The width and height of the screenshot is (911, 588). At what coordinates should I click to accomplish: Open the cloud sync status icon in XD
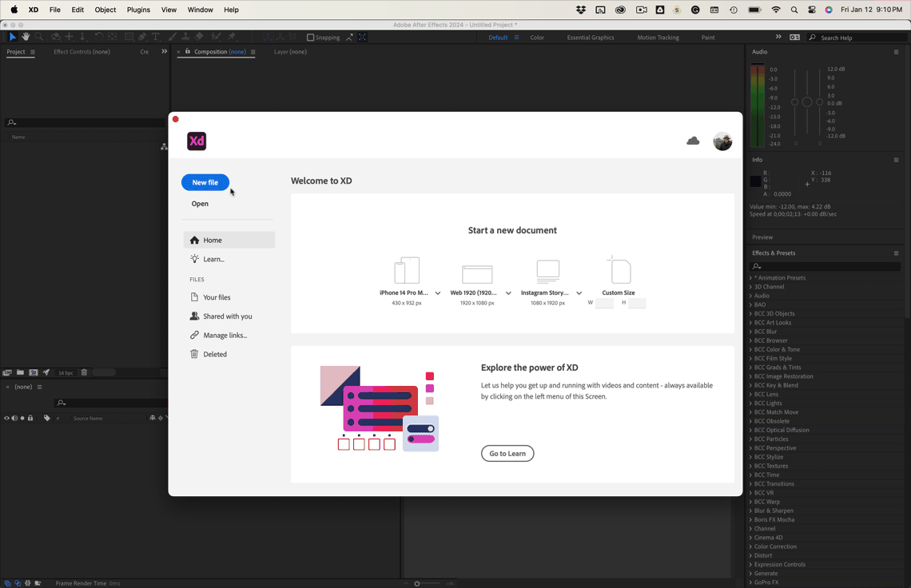[693, 141]
